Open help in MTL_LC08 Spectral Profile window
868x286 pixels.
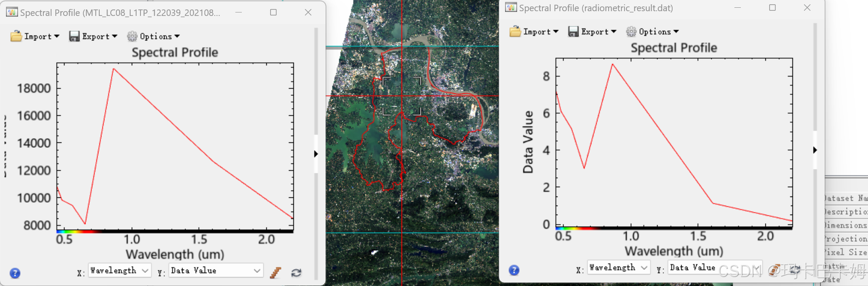pos(15,273)
